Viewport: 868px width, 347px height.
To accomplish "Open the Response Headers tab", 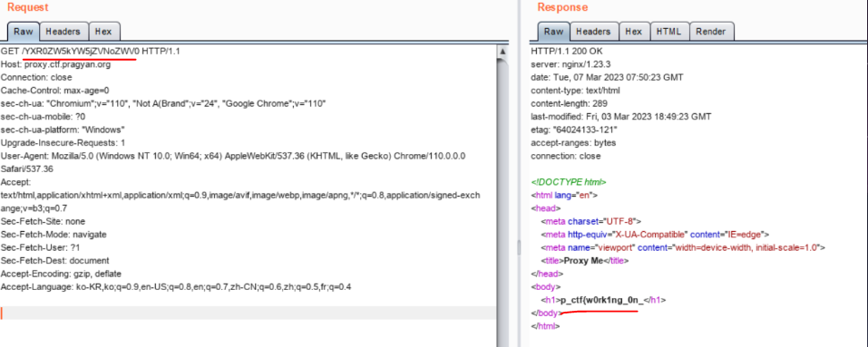I will tap(593, 32).
